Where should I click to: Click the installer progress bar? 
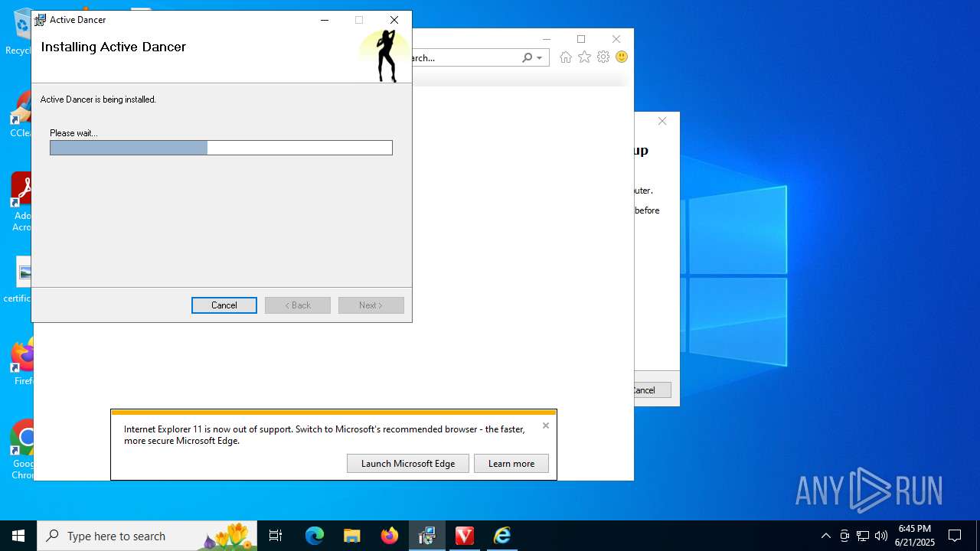pos(221,148)
